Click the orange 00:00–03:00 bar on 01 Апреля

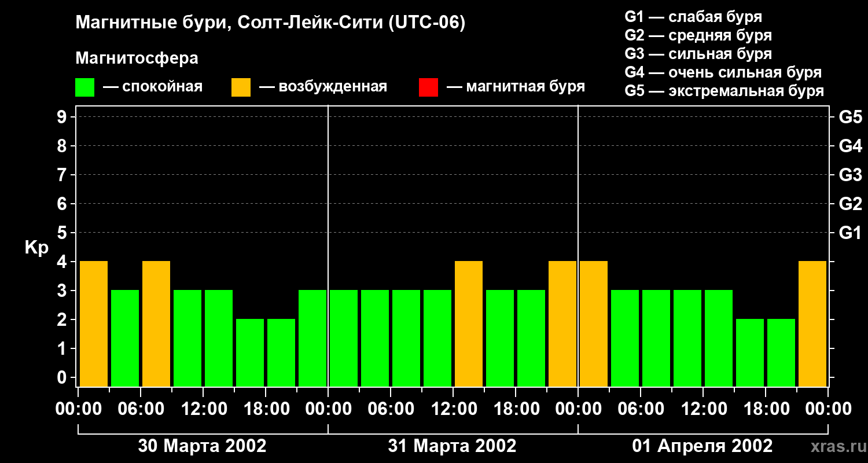(594, 324)
